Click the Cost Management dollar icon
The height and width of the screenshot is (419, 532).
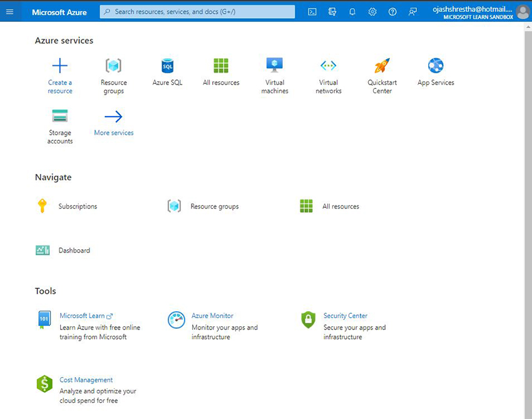[44, 384]
